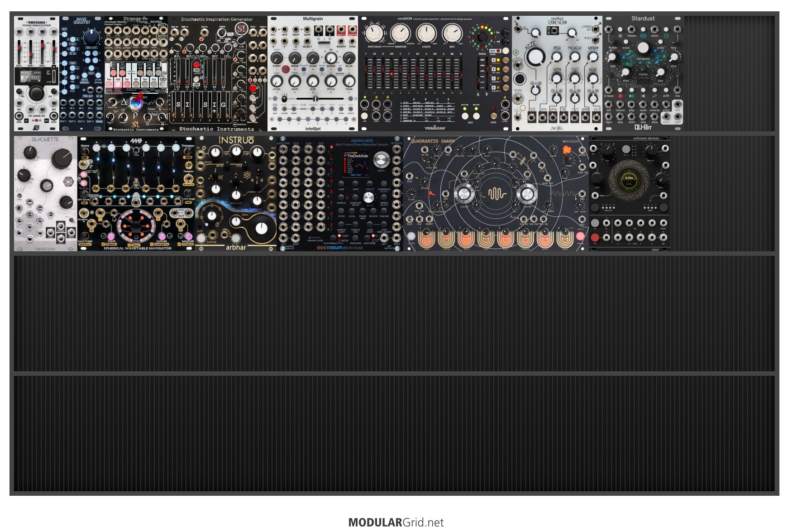Click the PRE-DELAY knob on Erbe-Verb

click(x=575, y=57)
